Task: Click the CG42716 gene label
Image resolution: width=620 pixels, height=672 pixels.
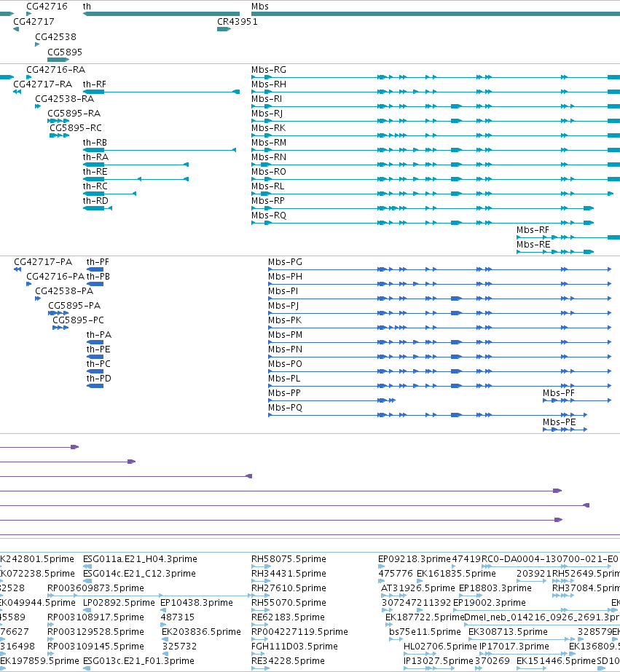Action: point(47,7)
